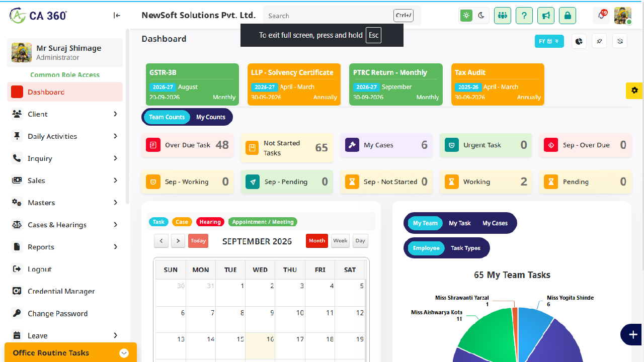This screenshot has height=362, width=644.
Task: Expand the Masters menu chevron
Action: click(x=115, y=203)
